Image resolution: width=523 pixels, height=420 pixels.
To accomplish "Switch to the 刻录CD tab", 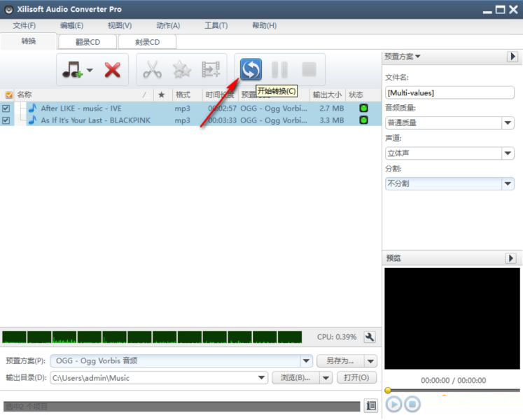I will click(147, 42).
